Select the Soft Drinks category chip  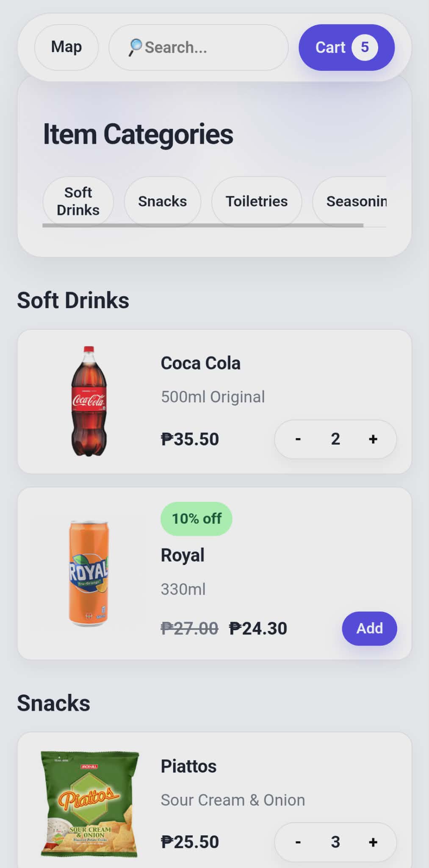coord(78,201)
